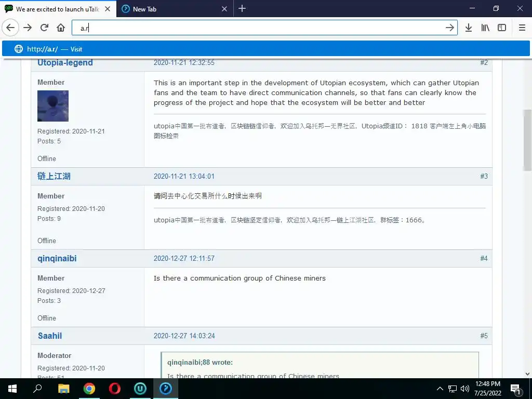Open post timestamp 2020-12-27 12:11:57

coord(184,258)
